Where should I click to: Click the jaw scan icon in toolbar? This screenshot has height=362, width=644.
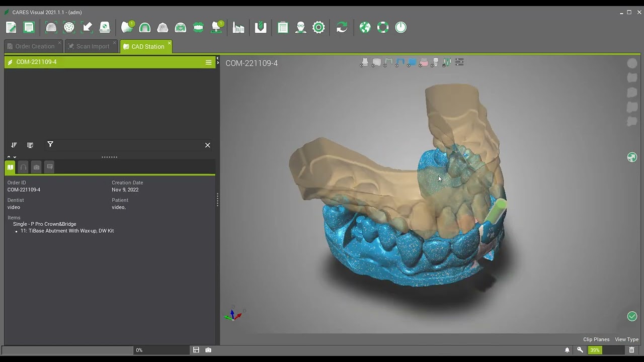[51, 27]
